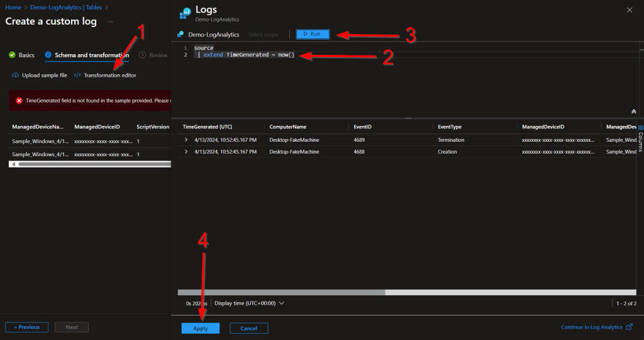This screenshot has width=644, height=340.
Task: Collapse the query editor with double chevron
Action: tap(633, 111)
